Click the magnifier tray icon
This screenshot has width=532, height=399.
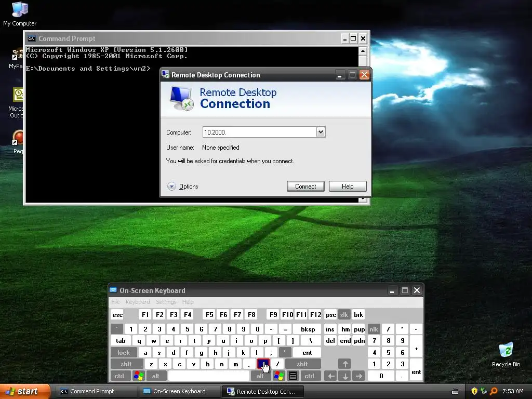(494, 391)
